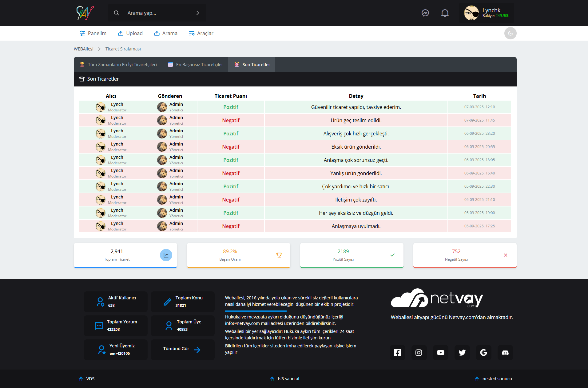Submit search with the arrow chevron

[198, 13]
